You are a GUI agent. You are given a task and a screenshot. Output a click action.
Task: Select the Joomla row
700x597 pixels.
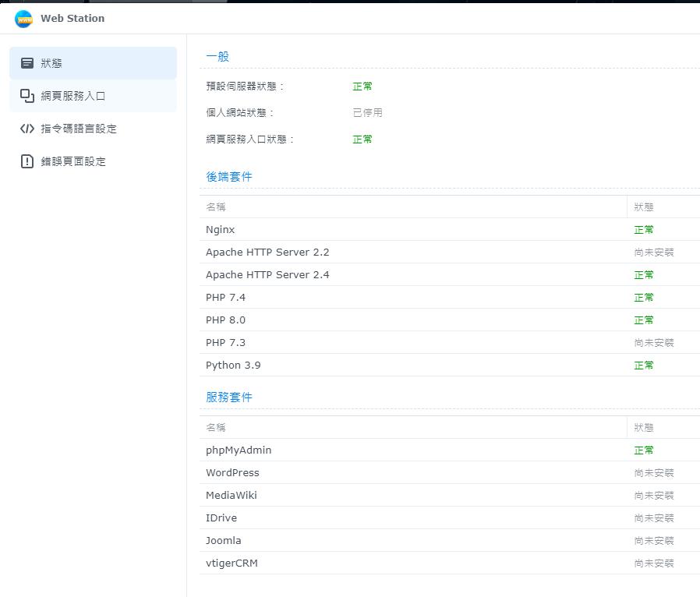(x=450, y=541)
